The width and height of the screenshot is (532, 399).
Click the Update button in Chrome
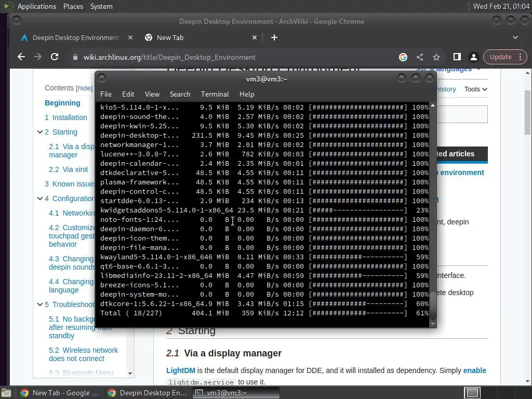(500, 57)
